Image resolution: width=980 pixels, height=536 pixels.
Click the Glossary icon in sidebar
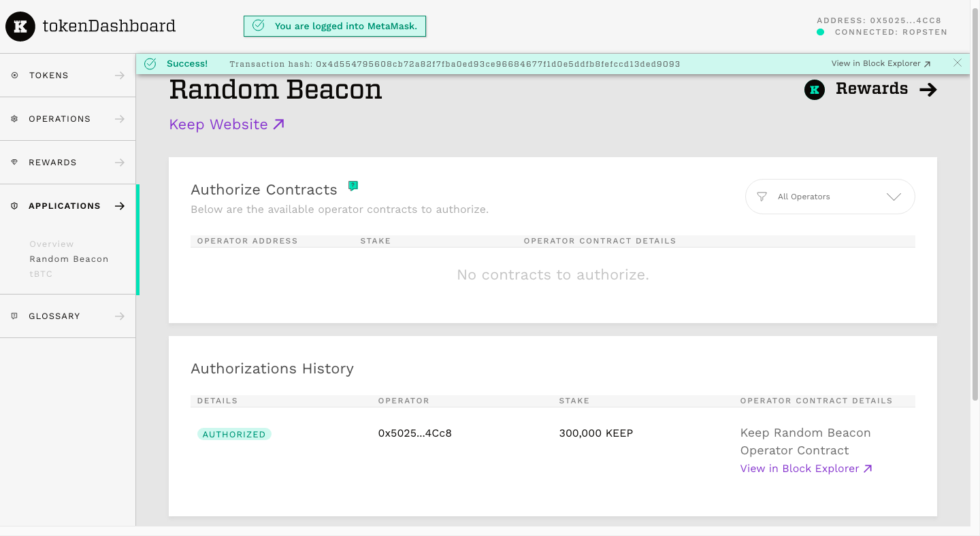[15, 316]
